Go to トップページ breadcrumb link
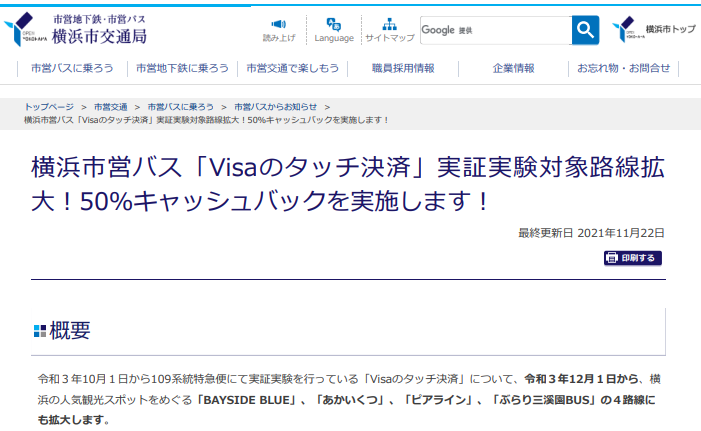The image size is (701, 431). (49, 107)
